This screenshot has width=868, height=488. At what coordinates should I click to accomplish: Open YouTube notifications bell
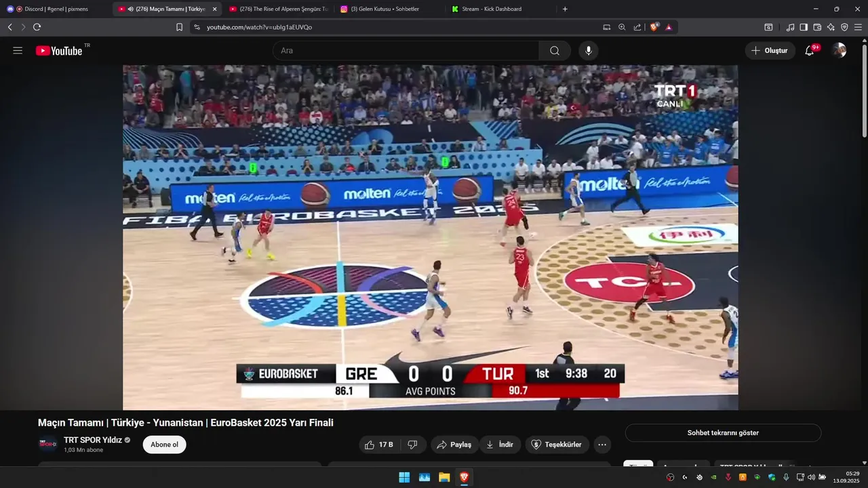click(x=810, y=51)
